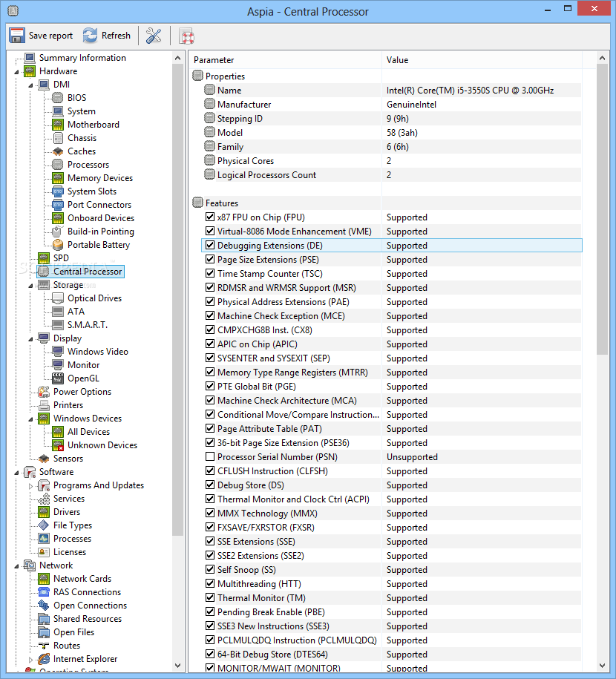Toggle the x87 FPU on Chip checkbox

(210, 217)
